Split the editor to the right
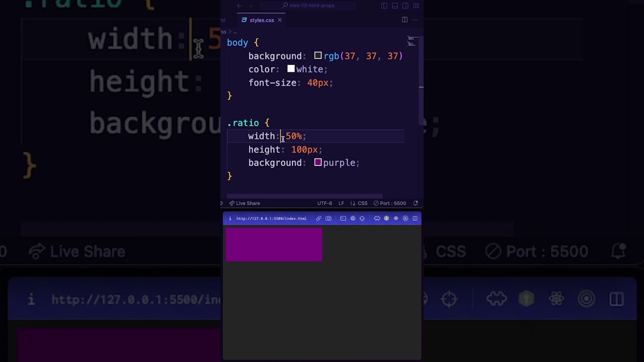The height and width of the screenshot is (362, 644). (x=405, y=20)
